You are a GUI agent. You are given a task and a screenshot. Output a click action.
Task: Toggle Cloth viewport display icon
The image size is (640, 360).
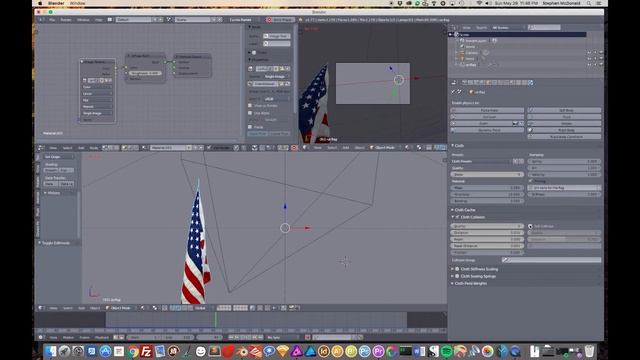pos(521,123)
